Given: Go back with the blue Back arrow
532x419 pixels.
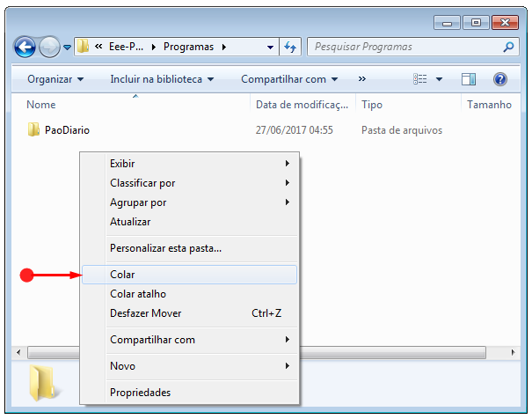Looking at the screenshot, I should click(26, 47).
